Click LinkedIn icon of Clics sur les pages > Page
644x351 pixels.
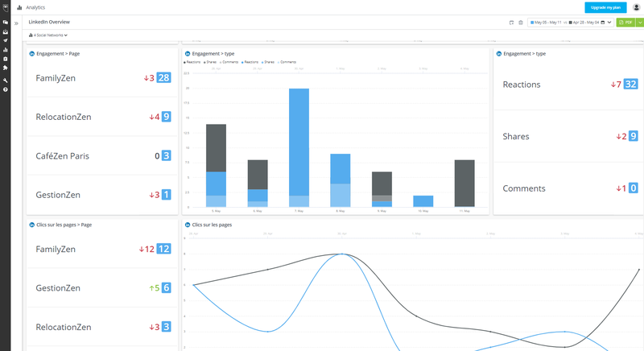[31, 225]
